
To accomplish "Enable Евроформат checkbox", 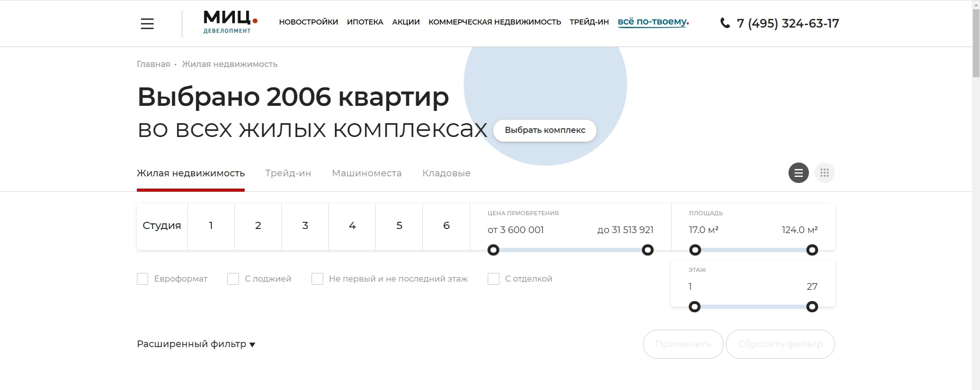I will tap(142, 279).
